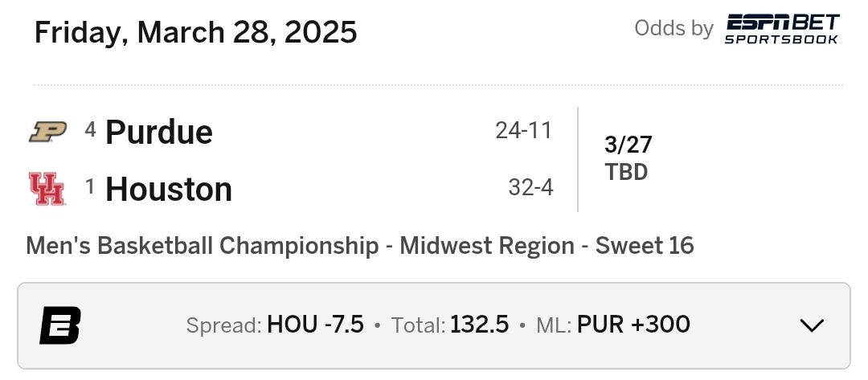Click Houston's seed number 1
868x380 pixels.
pyautogui.click(x=91, y=186)
